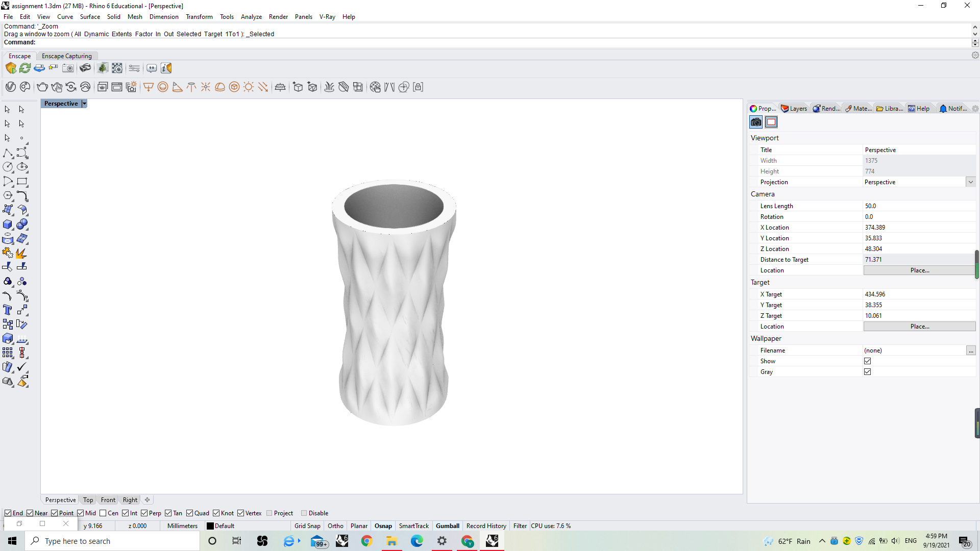Expand the Projection dropdown
The image size is (980, 551).
(970, 182)
